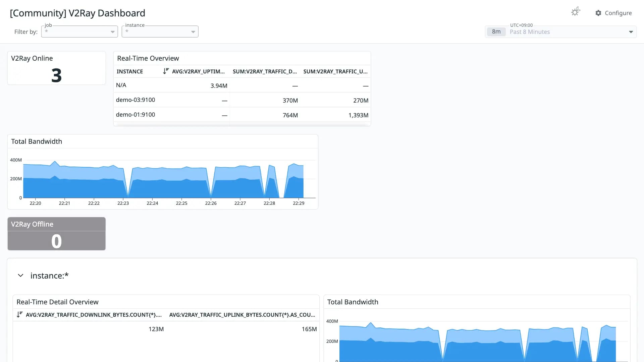Open the instance filter dropdown
Image resolution: width=644 pixels, height=362 pixels.
(160, 32)
